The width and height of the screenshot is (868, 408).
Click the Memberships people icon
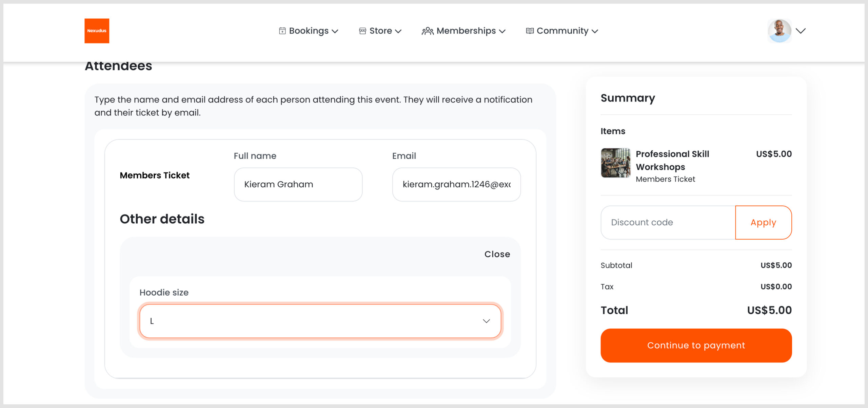coord(428,31)
